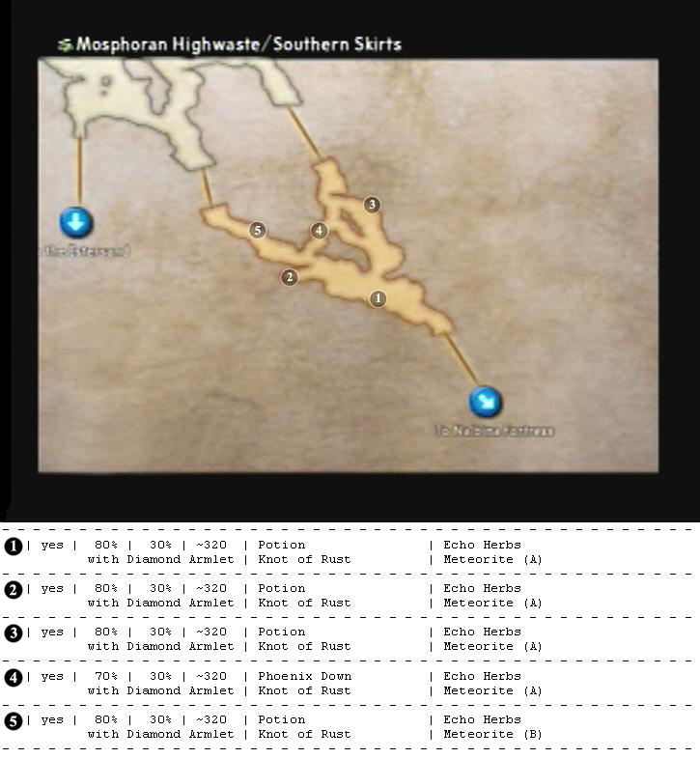Click 'Knot of Rust' in row 3
The image size is (700, 759).
point(304,647)
